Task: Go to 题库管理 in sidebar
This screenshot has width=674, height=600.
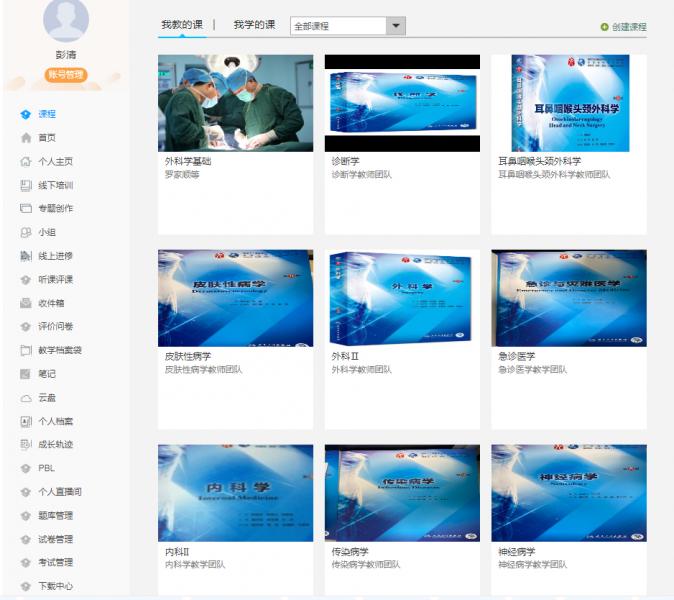Action: [x=55, y=515]
